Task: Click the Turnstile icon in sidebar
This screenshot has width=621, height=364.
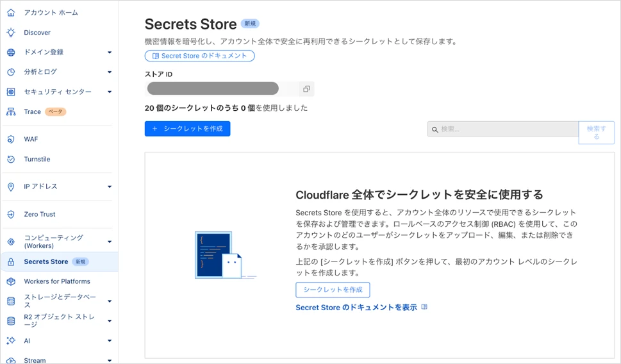Action: (x=11, y=159)
